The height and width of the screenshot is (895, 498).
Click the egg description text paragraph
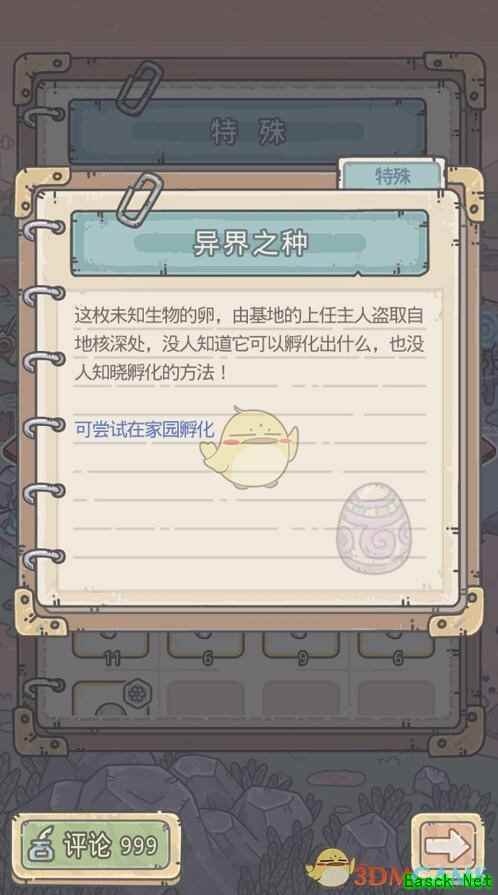[x=249, y=344]
